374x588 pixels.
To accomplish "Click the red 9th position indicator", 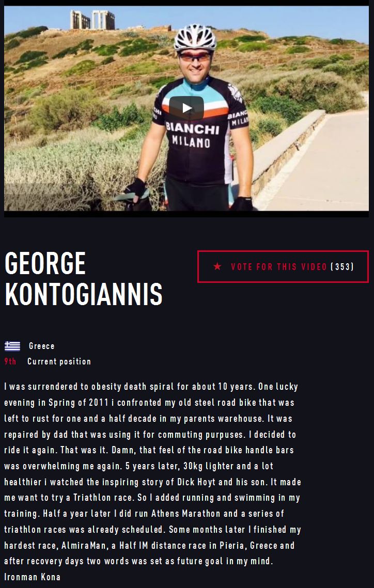I will coord(10,361).
